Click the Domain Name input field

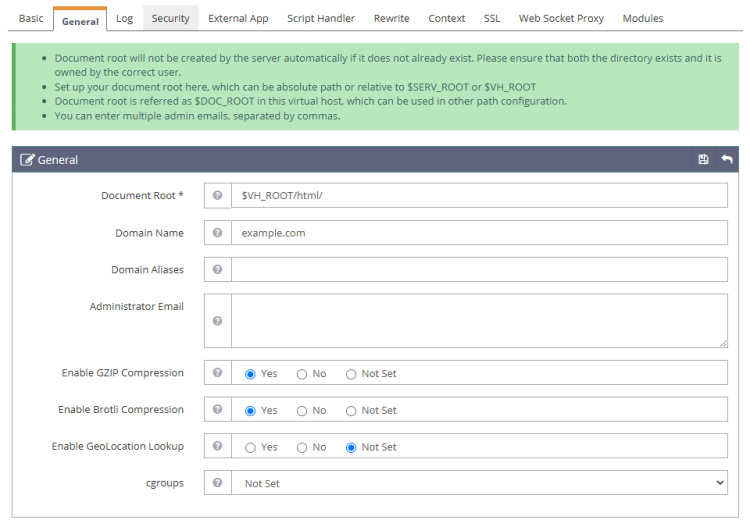(479, 233)
